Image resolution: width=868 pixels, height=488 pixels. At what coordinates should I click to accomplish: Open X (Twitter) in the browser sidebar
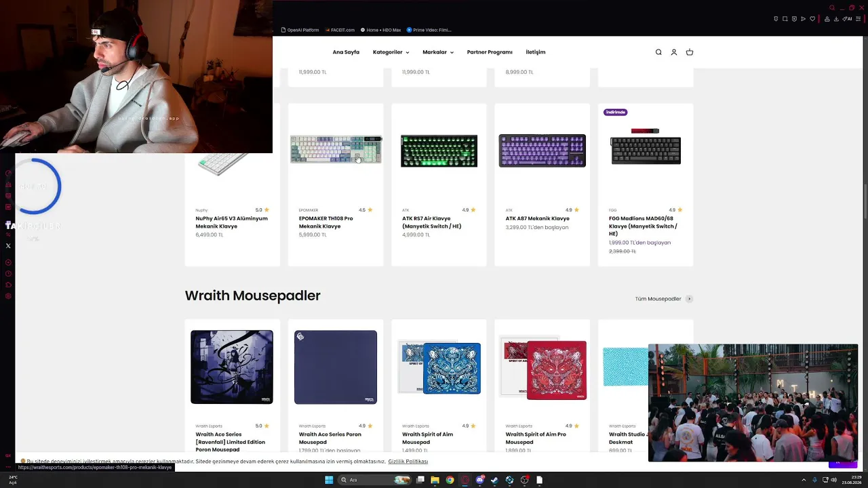(x=8, y=246)
